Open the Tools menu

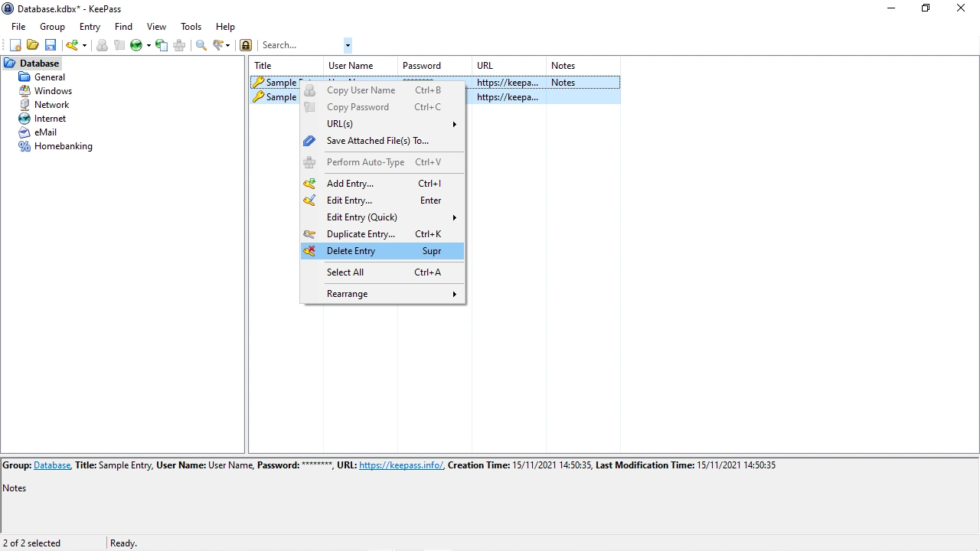pos(191,26)
